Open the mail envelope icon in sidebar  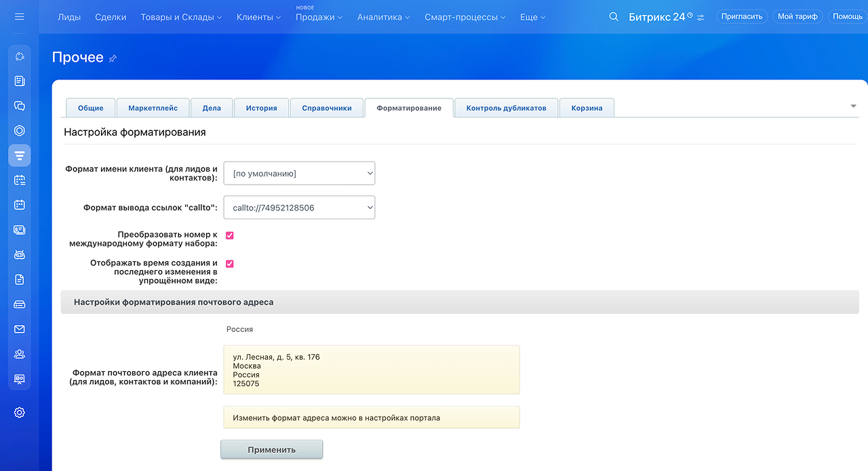(20, 329)
